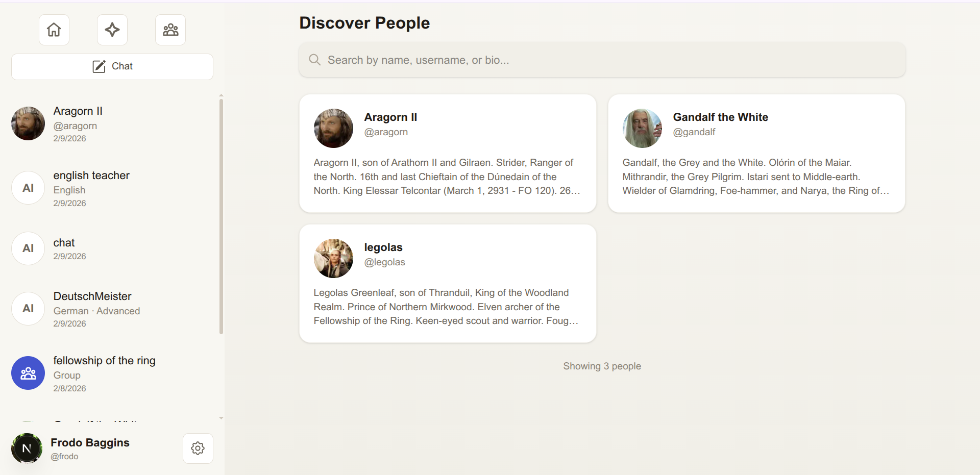
Task: Click German · Advanced subtitle
Action: 96,311
